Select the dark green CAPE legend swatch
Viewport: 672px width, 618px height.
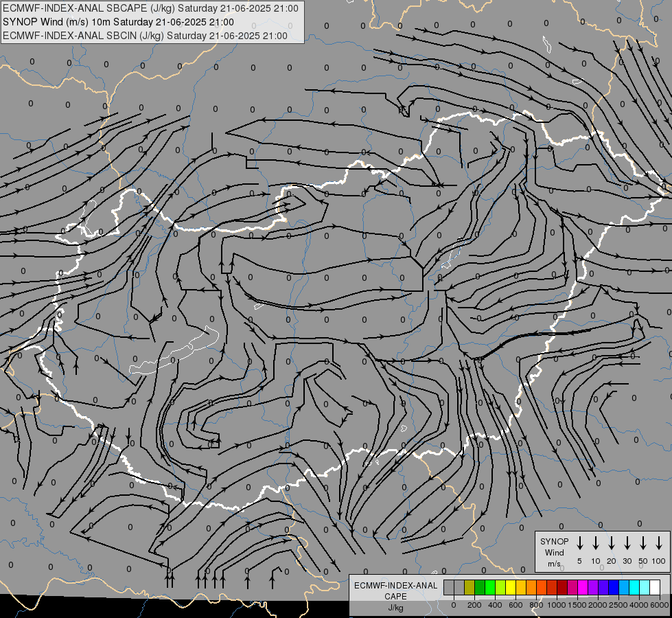click(480, 587)
